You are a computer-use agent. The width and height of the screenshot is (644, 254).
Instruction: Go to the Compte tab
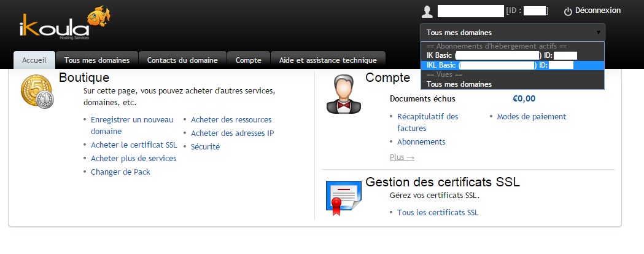pos(248,60)
